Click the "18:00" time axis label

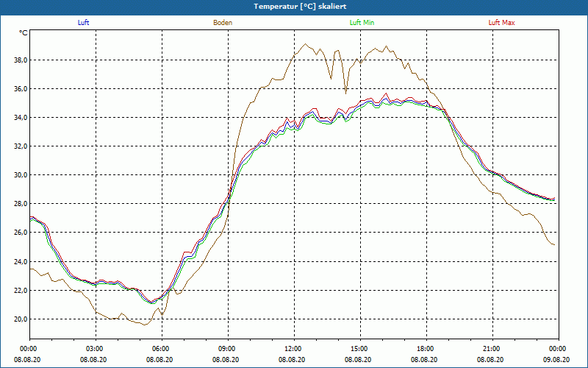pyautogui.click(x=426, y=349)
